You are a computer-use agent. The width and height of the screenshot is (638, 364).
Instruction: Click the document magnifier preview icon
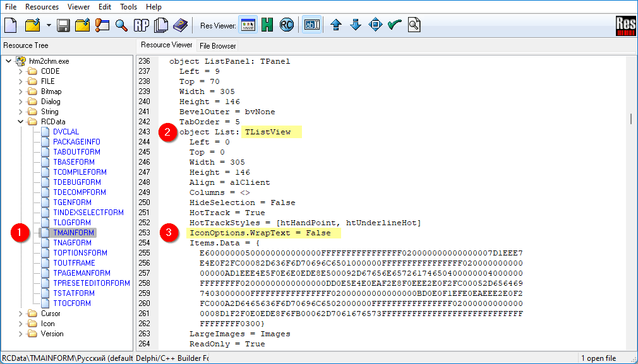click(414, 25)
